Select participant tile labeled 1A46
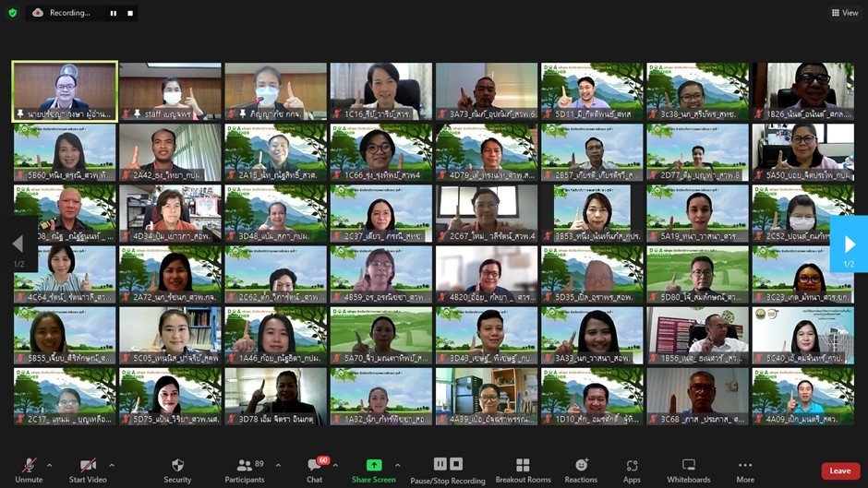 tap(276, 336)
